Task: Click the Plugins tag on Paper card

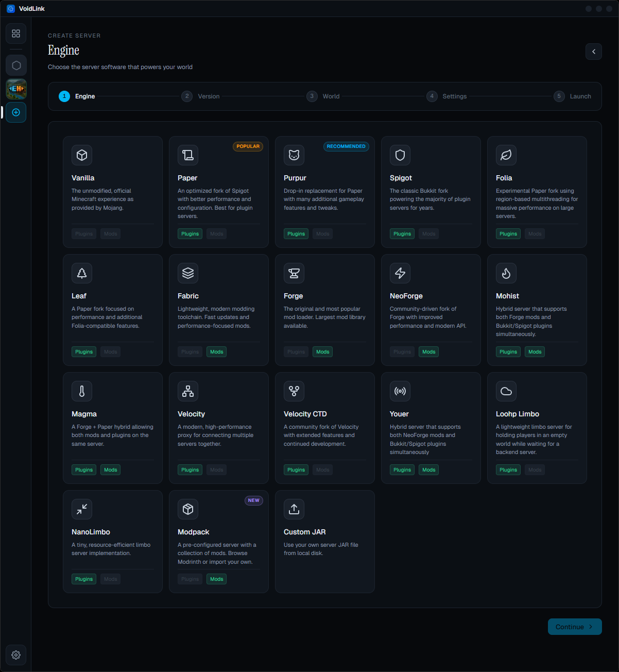Action: [x=190, y=234]
